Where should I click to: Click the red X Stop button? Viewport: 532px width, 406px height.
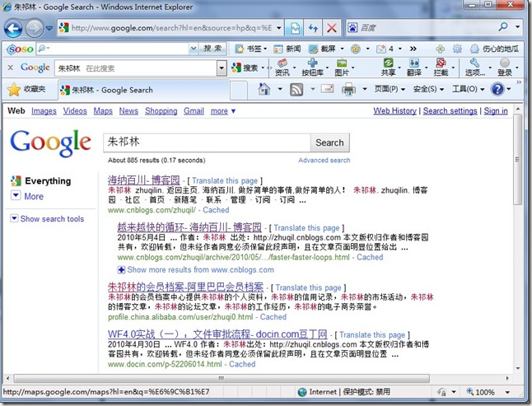pyautogui.click(x=332, y=28)
